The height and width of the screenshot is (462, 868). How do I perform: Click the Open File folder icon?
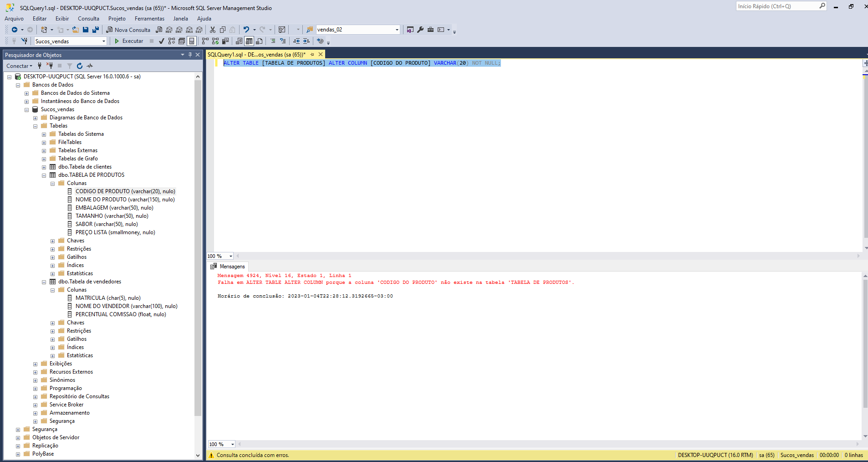click(76, 30)
